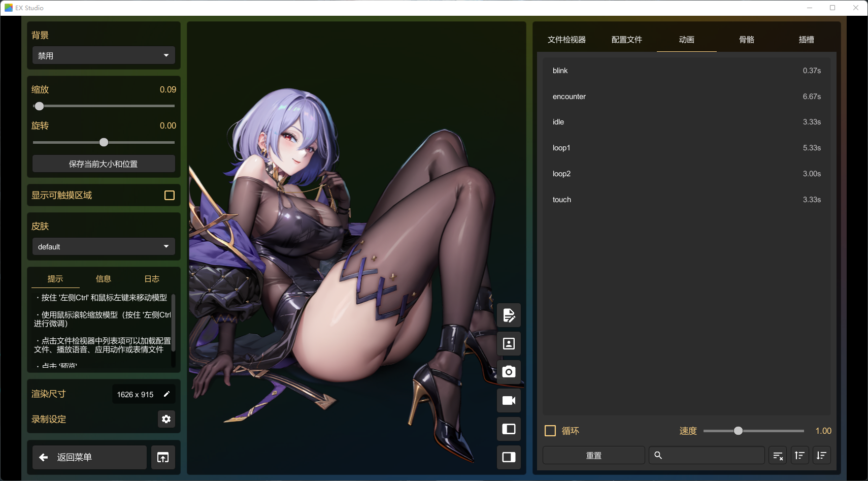Play the loop1 animation

coord(687,148)
